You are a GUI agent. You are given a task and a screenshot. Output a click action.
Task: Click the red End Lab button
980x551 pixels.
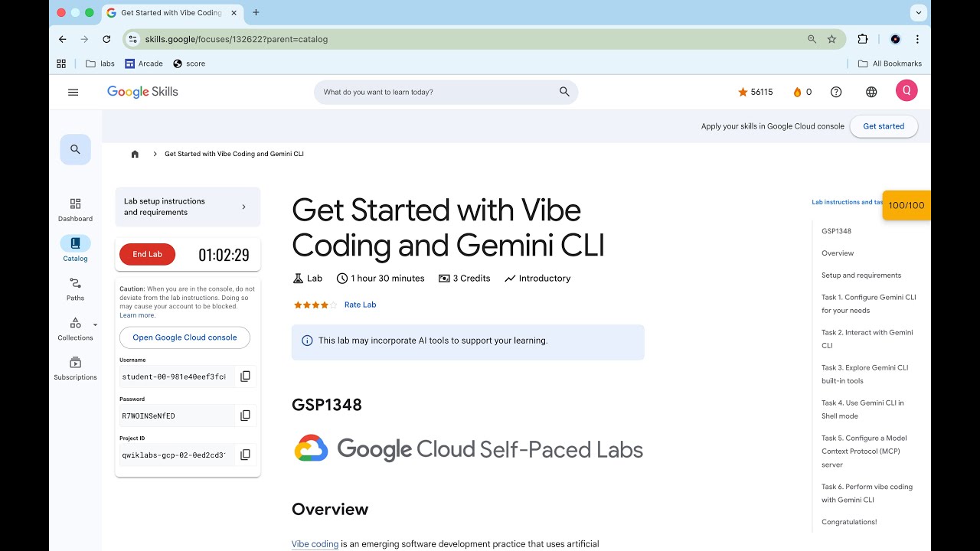(x=147, y=254)
